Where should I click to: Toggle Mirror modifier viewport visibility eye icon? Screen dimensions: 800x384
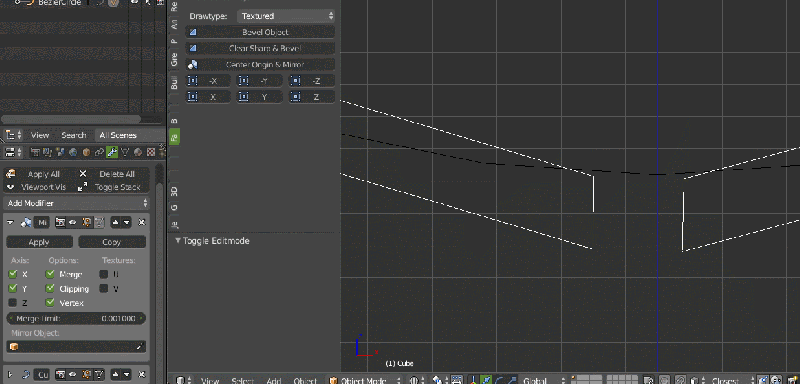(72, 222)
